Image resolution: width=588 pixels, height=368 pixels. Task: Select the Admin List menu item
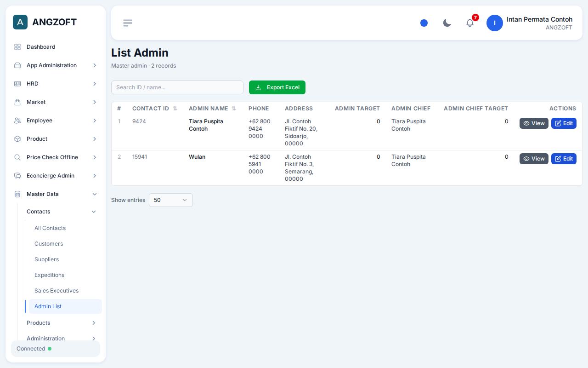click(65, 306)
